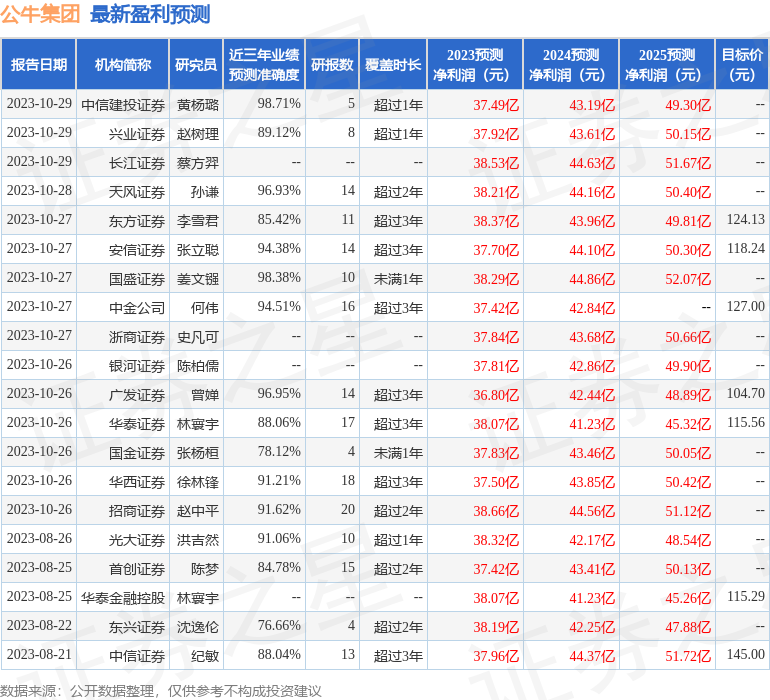The image size is (770, 700).
Task: Click 近三年业绩预测准确度 column header
Action: (x=264, y=64)
